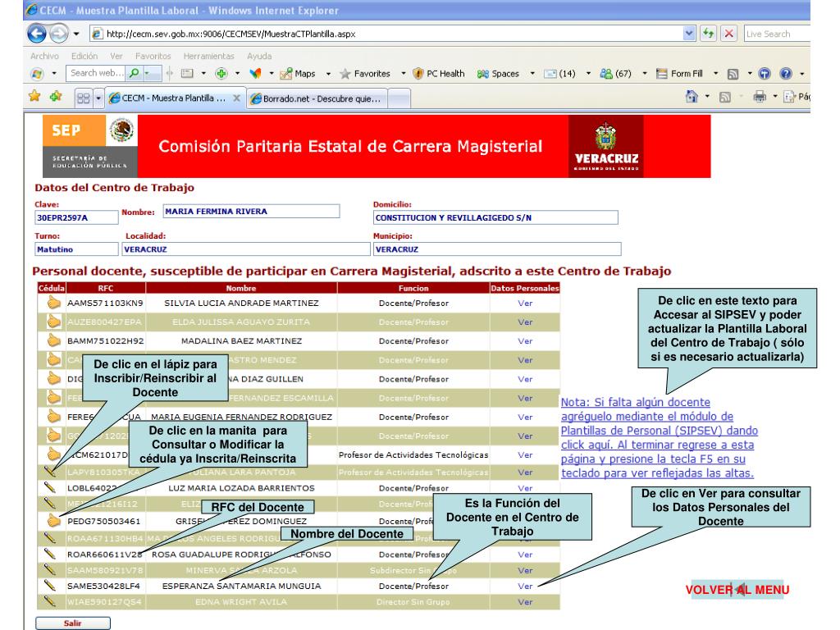Image resolution: width=840 pixels, height=630 pixels.
Task: Click the Nota SIPSEV link text
Action: [659, 438]
